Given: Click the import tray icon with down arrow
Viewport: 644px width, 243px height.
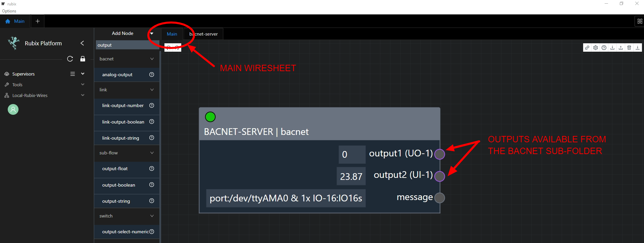Looking at the screenshot, I should click(612, 48).
